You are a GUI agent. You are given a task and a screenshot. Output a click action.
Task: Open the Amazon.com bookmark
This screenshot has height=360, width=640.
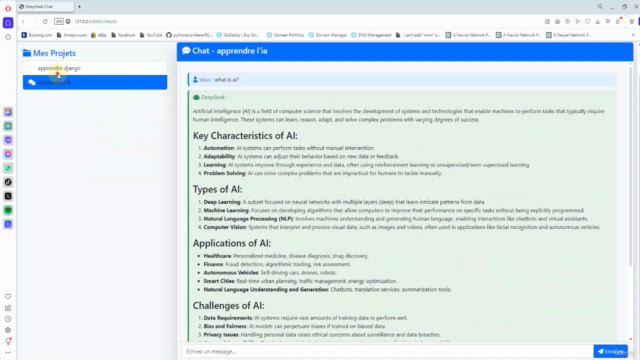[x=72, y=35]
